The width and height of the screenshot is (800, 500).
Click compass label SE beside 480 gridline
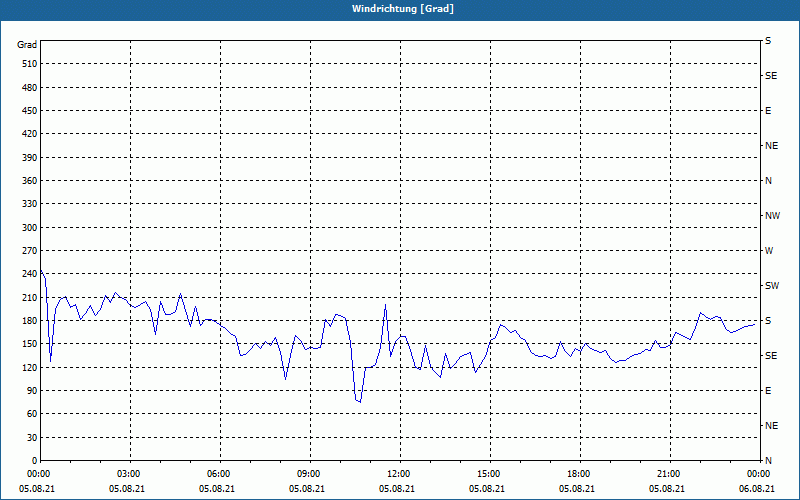coord(771,76)
